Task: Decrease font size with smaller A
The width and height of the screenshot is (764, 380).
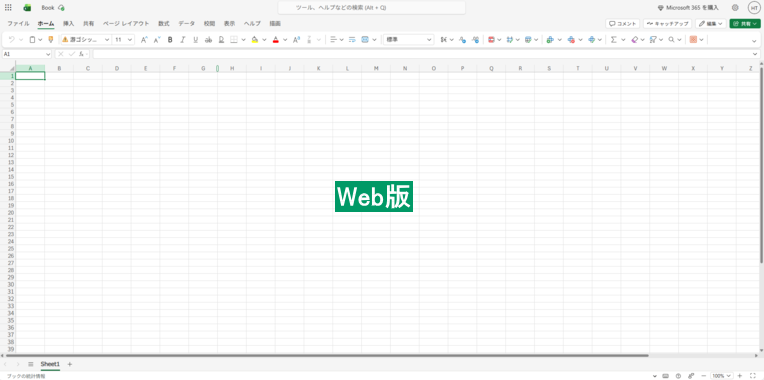Action: pos(156,40)
